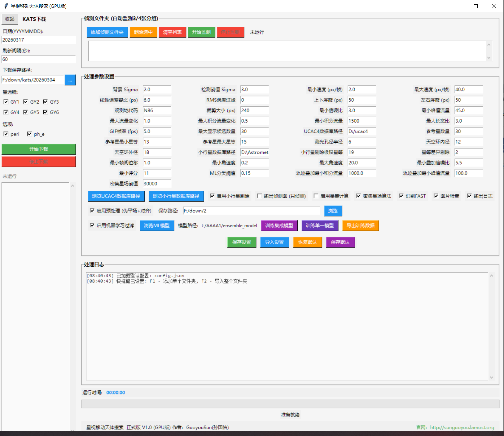This screenshot has height=436, width=504.
Task: Click the blue 添加侦测文件夹 button
Action: (107, 32)
